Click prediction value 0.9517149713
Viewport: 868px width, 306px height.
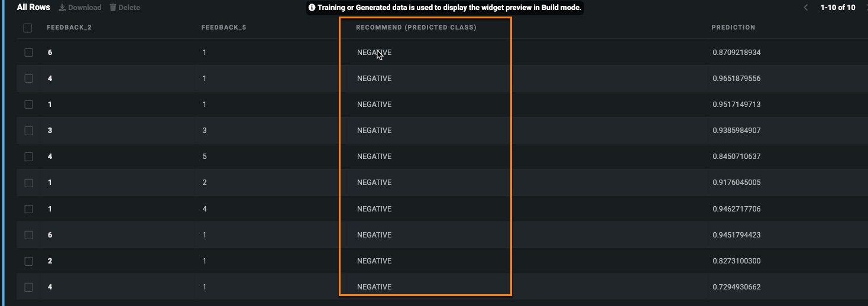(x=736, y=105)
